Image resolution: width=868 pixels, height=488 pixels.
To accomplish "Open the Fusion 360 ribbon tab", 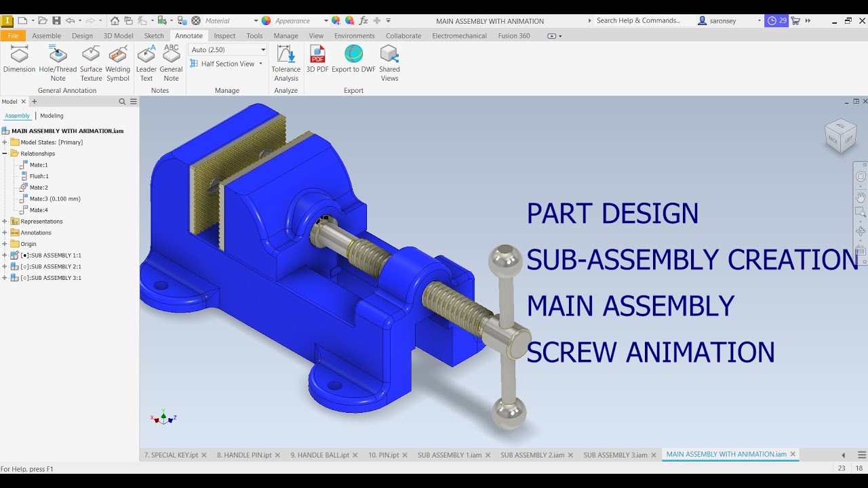I will (514, 36).
